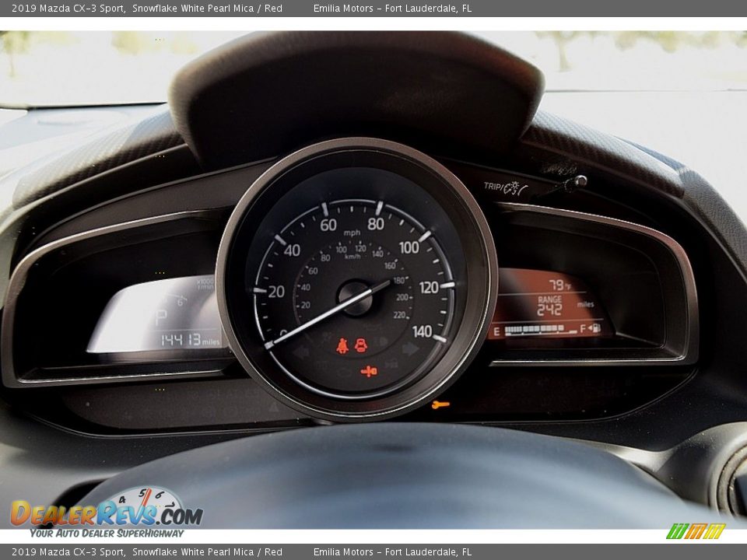Click the dim right turn signal arrow

410,349
